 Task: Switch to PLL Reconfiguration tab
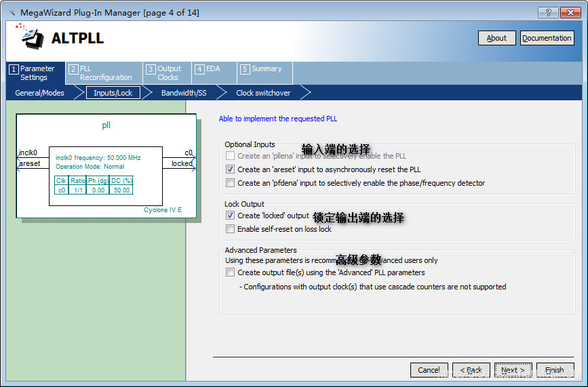coord(104,73)
